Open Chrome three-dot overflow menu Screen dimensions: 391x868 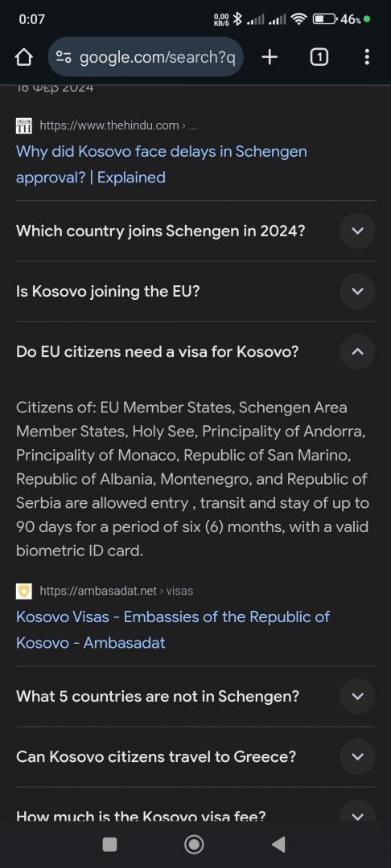tap(367, 57)
